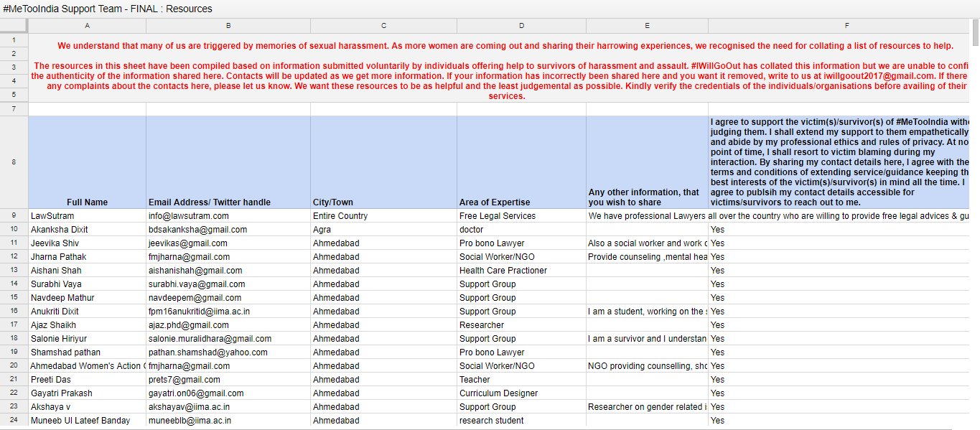Select the 'Provide counseling, mental hea...' cell
Image resolution: width=980 pixels, height=430 pixels.
pos(647,256)
